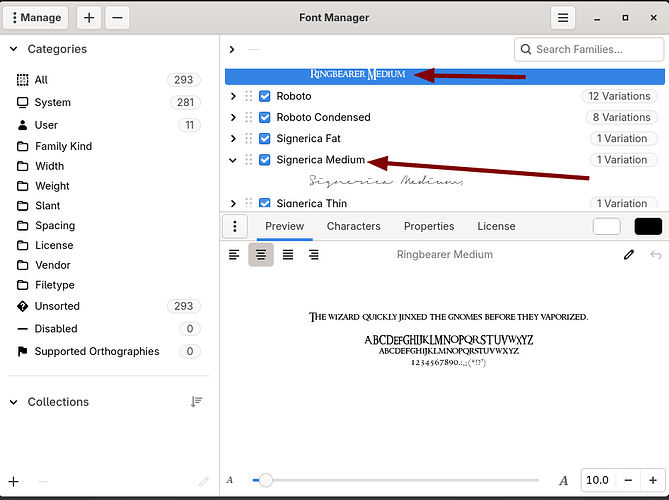Select left text alignment in preview
The image size is (669, 500).
[x=234, y=255]
